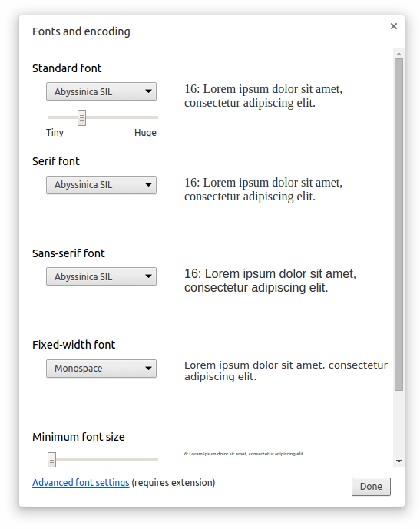Click the Sans-serif font preview text
This screenshot has height=529, width=420.
270,281
